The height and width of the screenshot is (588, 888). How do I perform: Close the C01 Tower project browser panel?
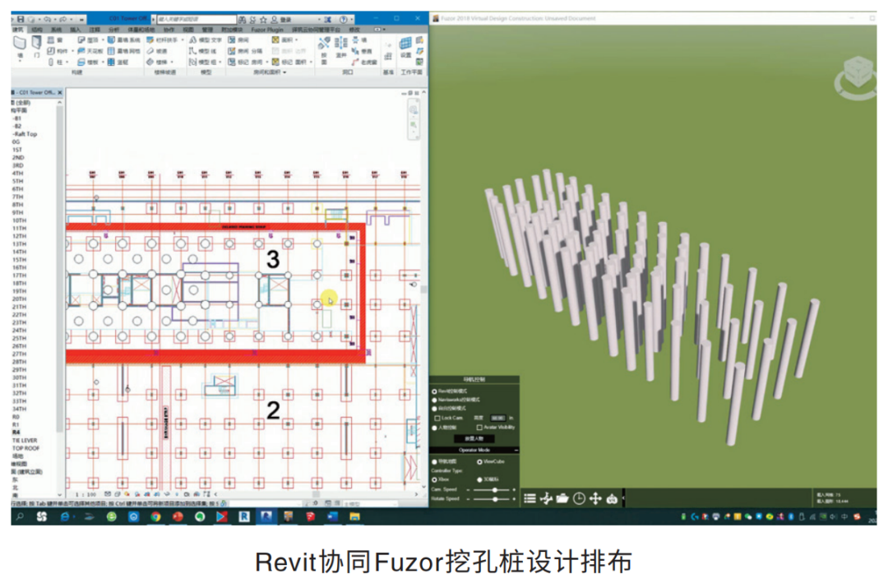pyautogui.click(x=60, y=92)
